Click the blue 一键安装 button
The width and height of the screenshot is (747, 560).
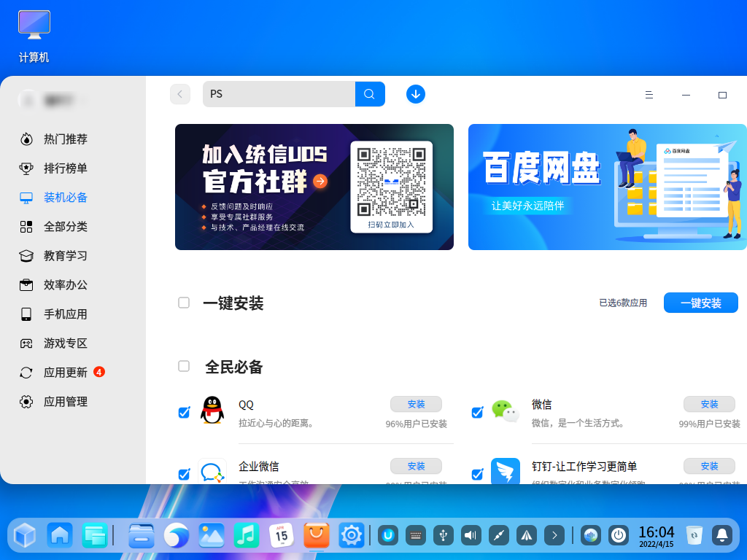coord(701,303)
